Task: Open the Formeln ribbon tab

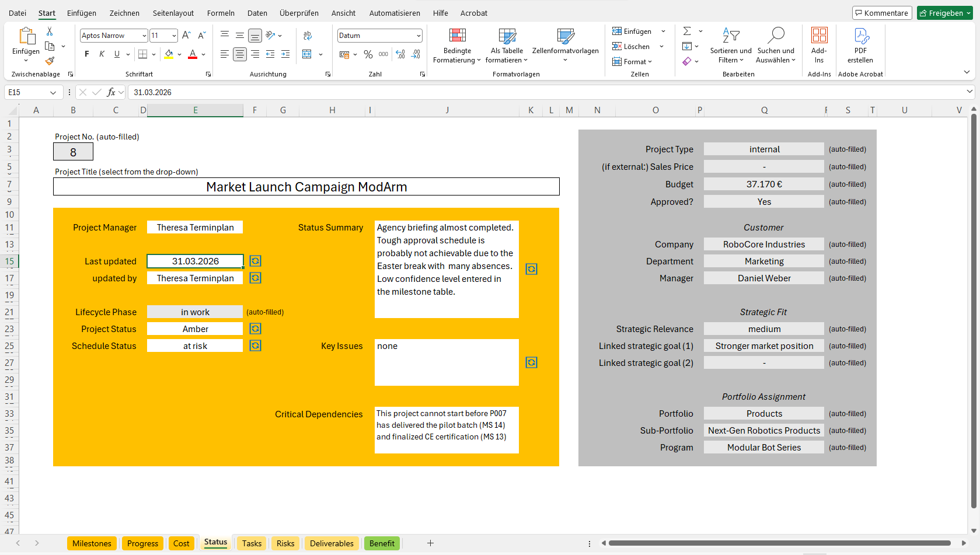Action: click(x=221, y=13)
